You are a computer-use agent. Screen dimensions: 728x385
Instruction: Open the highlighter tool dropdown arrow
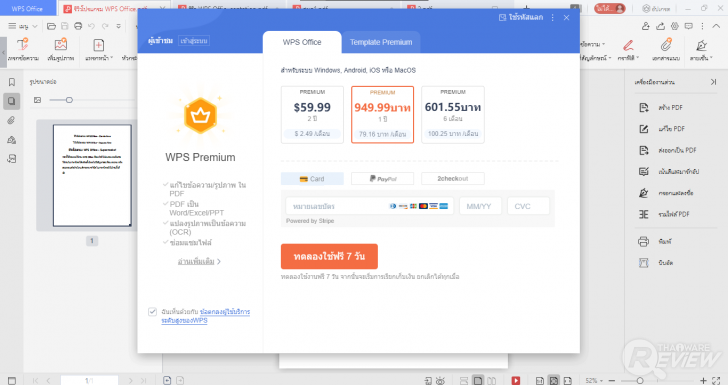pos(638,58)
